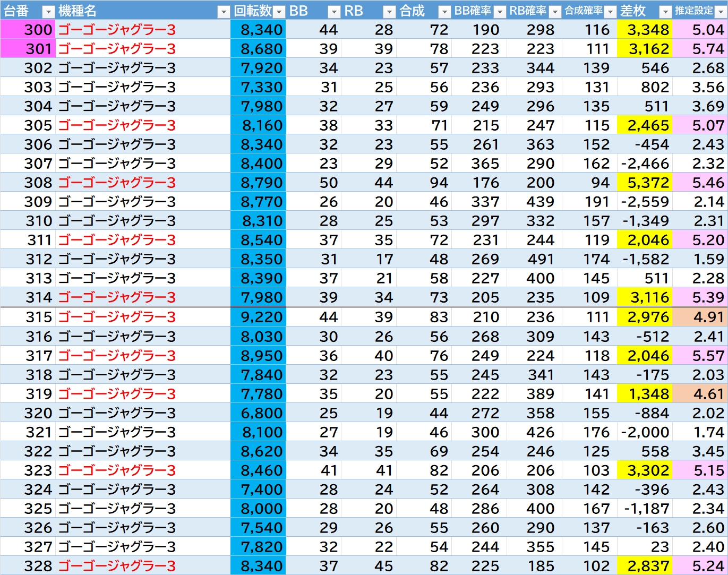This screenshot has width=728, height=575.
Task: Click the red machine name in row 308
Action: point(117,183)
